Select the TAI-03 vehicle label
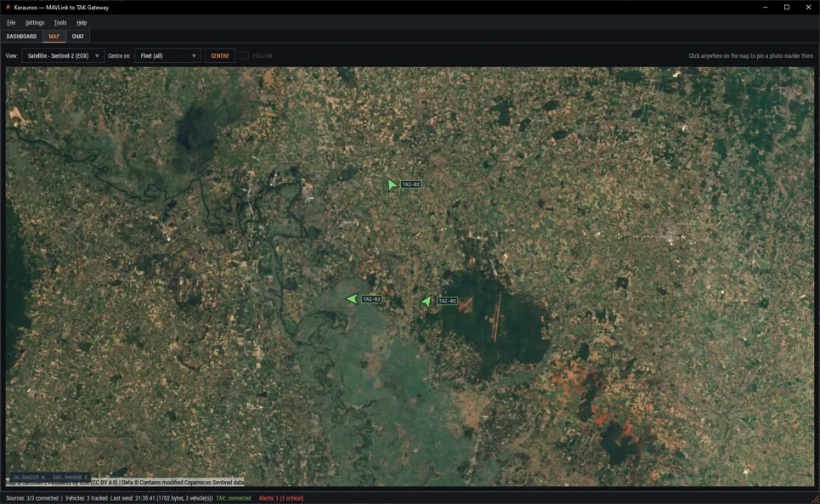 pos(371,299)
